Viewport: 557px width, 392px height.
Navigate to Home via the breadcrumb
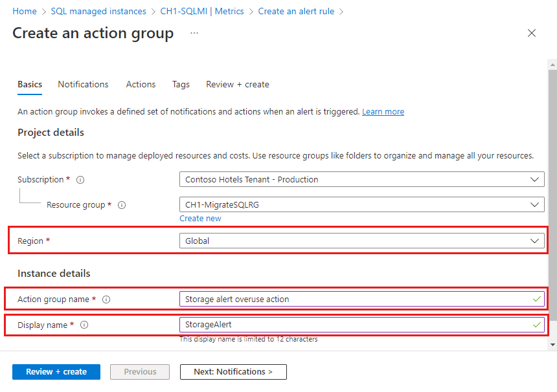tap(24, 11)
